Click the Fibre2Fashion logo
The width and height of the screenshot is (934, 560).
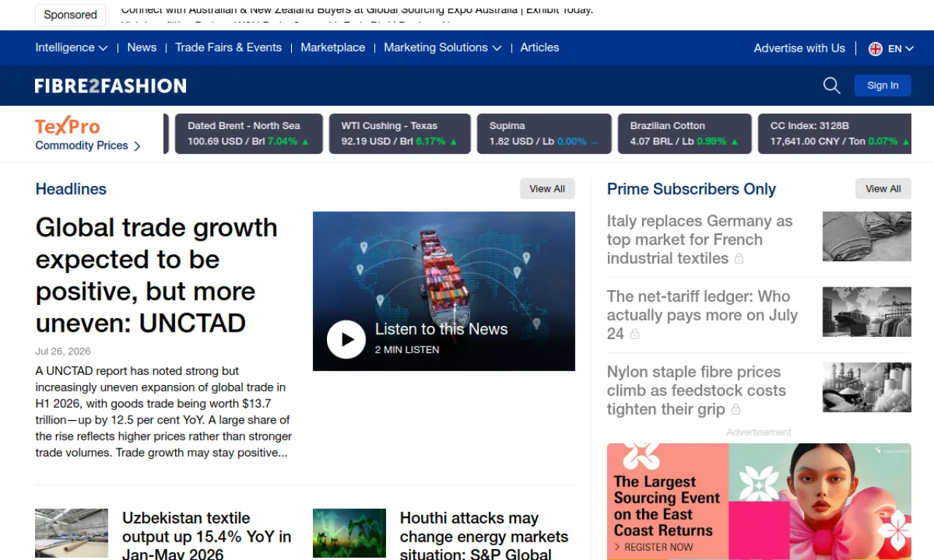pos(111,86)
